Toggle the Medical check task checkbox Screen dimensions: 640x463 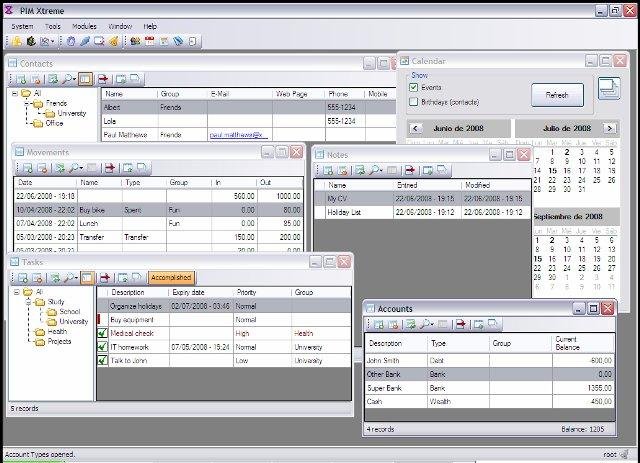point(101,333)
